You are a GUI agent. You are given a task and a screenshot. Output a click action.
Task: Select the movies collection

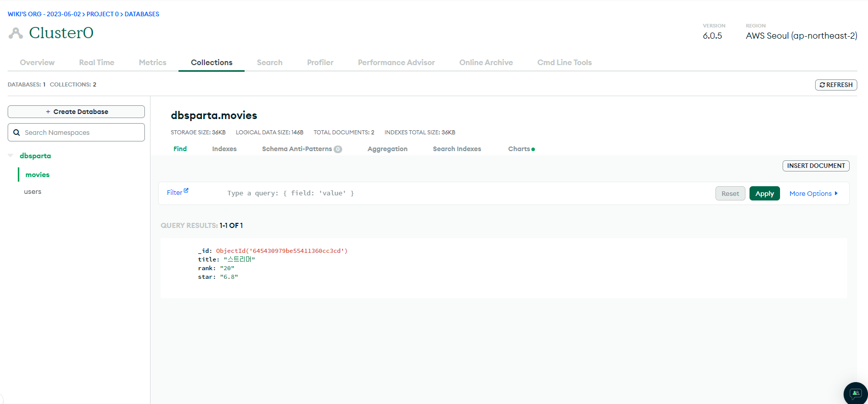[38, 175]
